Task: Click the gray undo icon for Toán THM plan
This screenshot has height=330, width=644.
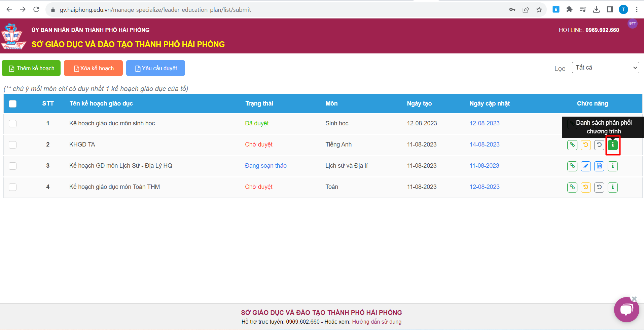Action: tap(599, 187)
